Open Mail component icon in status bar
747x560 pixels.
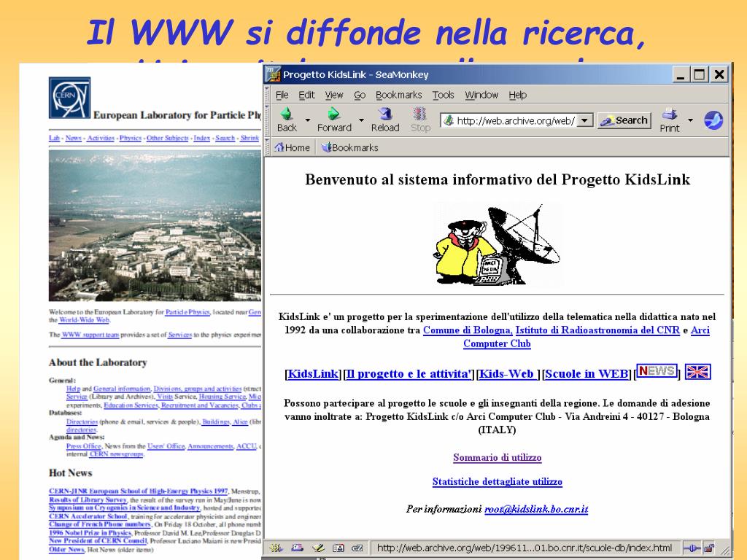[298, 548]
